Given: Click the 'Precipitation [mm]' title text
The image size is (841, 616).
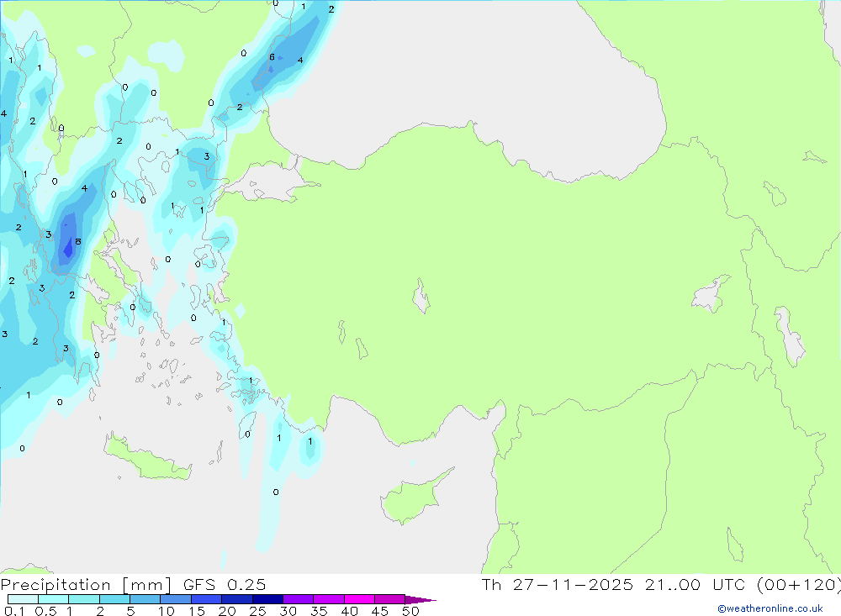Looking at the screenshot, I should pos(86,585).
